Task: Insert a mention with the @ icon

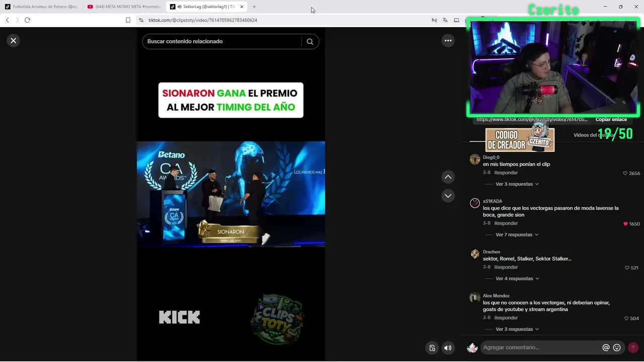Action: click(x=606, y=347)
